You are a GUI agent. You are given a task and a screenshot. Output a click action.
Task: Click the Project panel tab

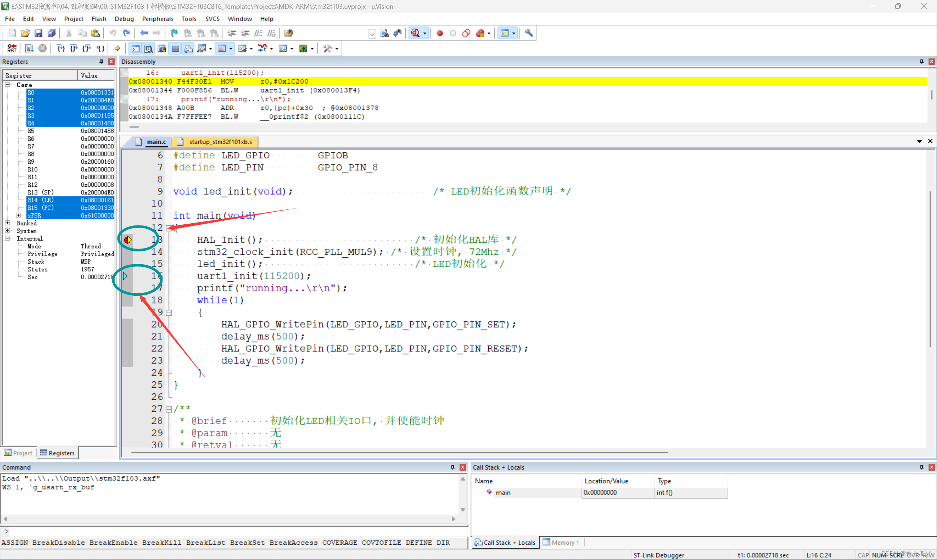(x=19, y=453)
